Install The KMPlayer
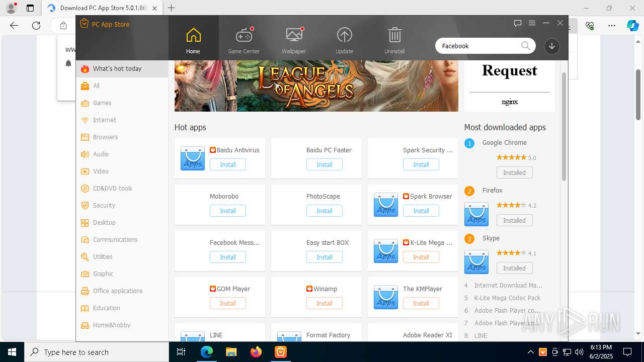Viewport: 644px width, 362px height. pos(421,304)
